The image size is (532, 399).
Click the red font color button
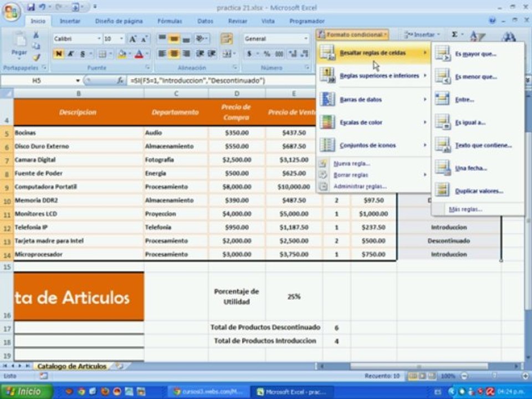click(139, 54)
